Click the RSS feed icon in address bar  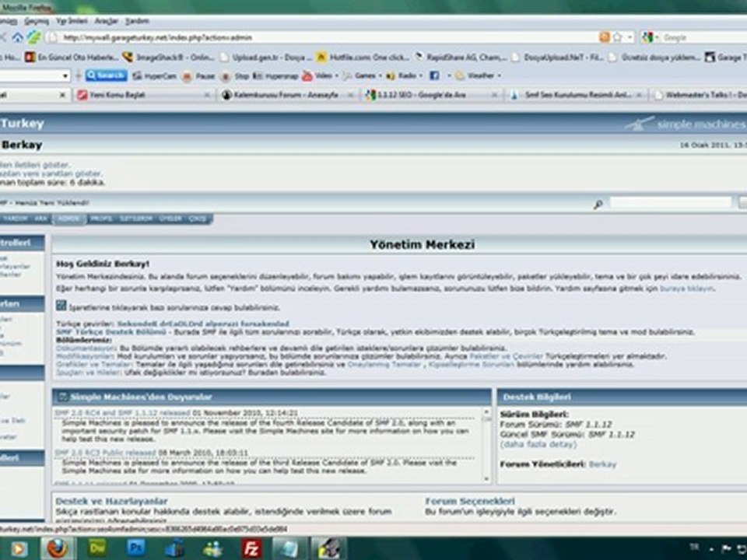605,37
